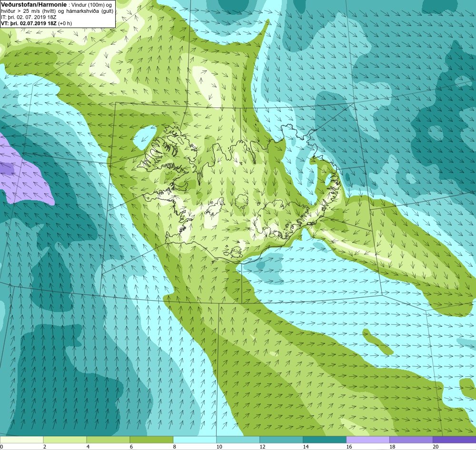Click the legend scale label '6'

pyautogui.click(x=131, y=447)
